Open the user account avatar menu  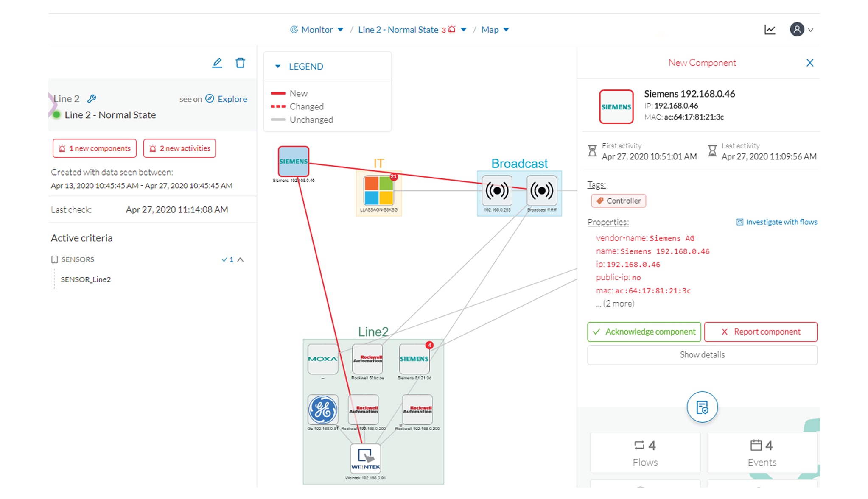(x=797, y=30)
